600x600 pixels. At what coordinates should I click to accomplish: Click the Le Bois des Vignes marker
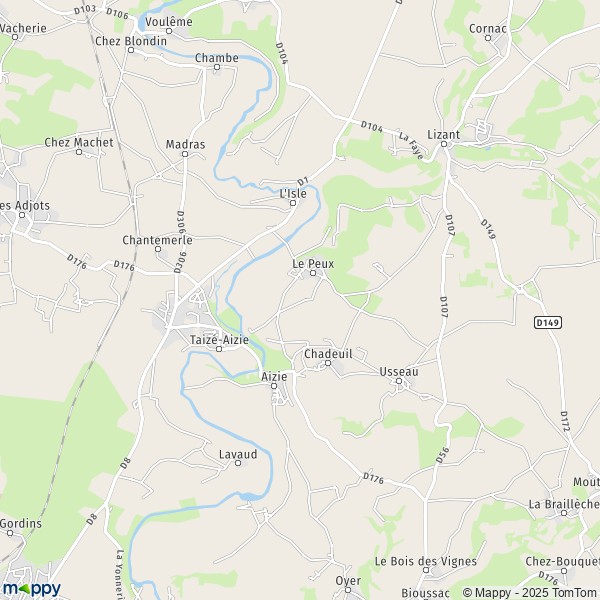(426, 570)
